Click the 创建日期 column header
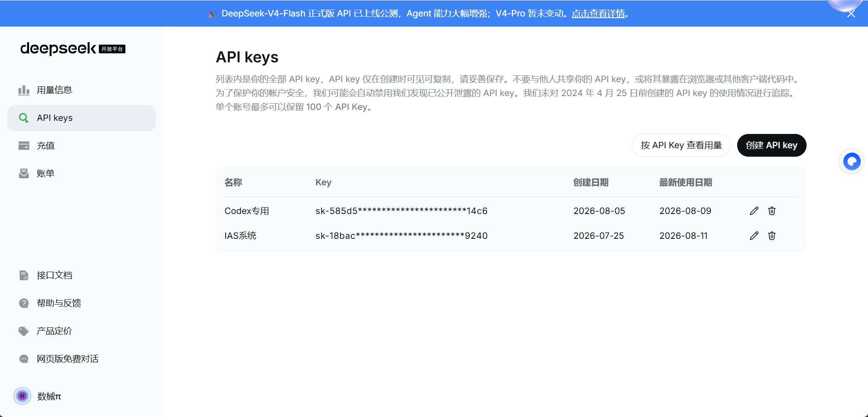Screen dimensions: 868x417 coord(591,182)
